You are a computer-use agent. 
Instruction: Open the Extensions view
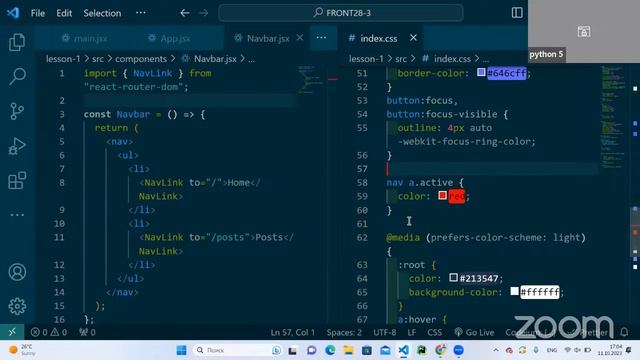17,180
